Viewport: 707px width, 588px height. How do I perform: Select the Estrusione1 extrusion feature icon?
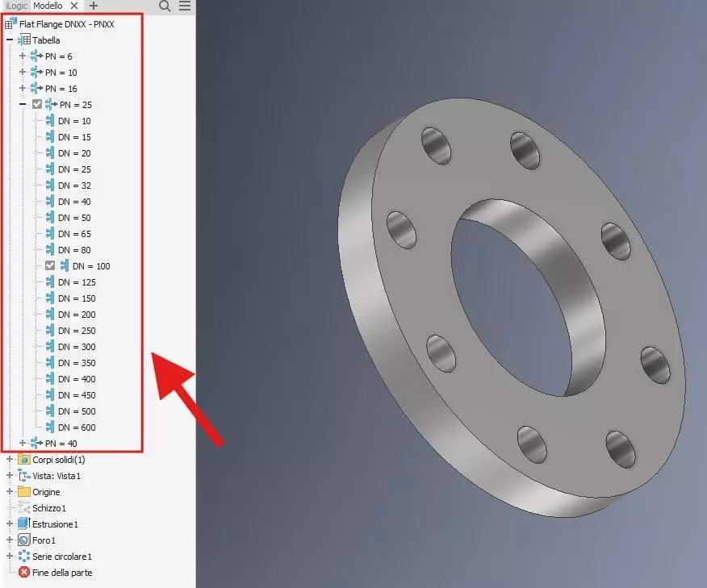pos(24,523)
